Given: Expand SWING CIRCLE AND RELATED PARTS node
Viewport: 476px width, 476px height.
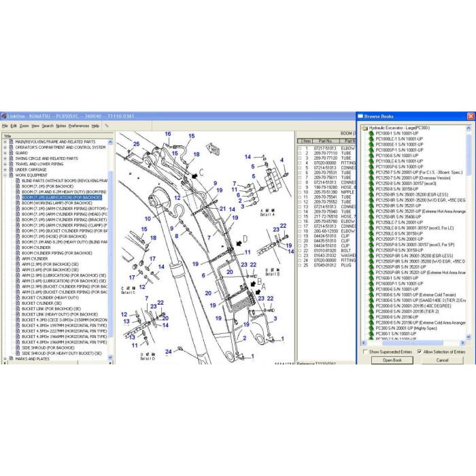Looking at the screenshot, I should pos(5,158).
